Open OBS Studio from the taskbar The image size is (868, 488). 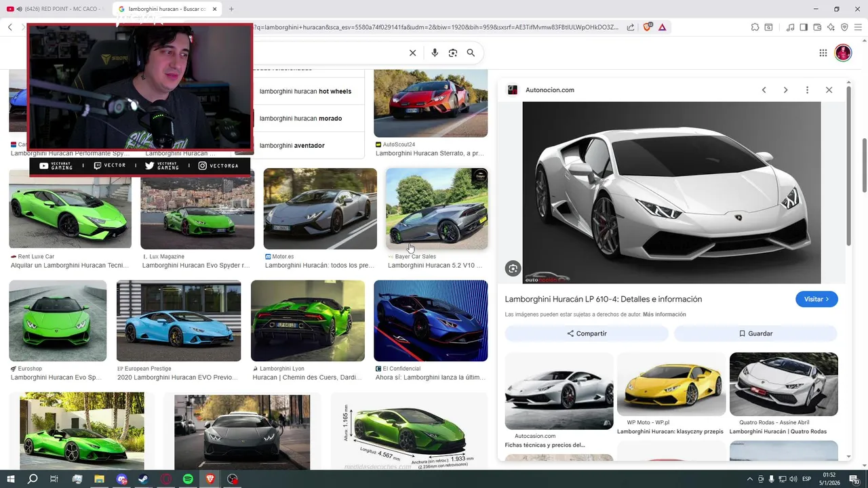(x=233, y=479)
